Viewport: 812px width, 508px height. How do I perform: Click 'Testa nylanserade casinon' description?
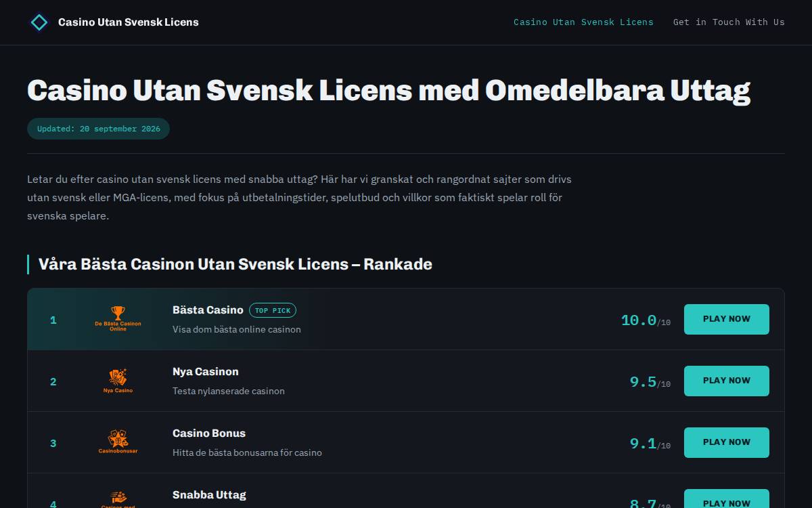point(229,391)
